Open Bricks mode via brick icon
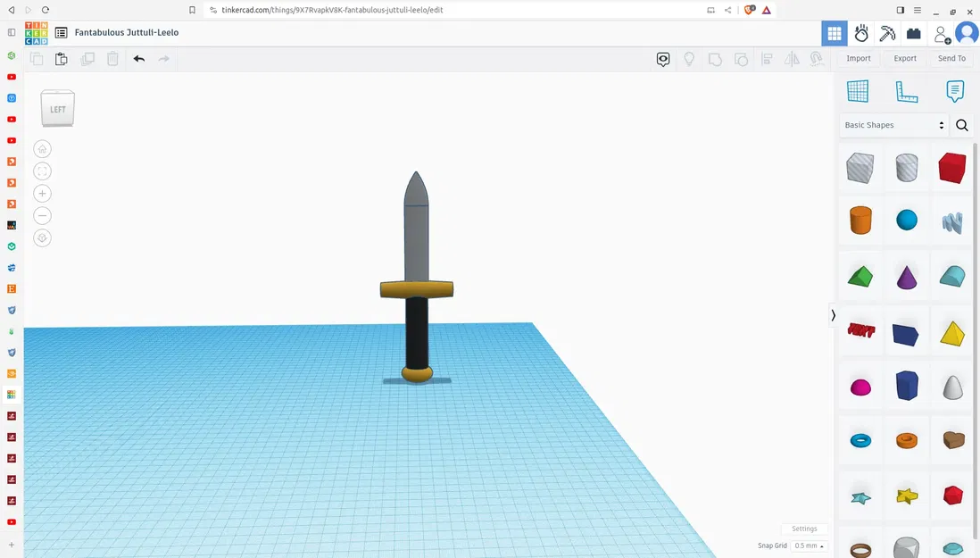The width and height of the screenshot is (980, 558). click(913, 33)
